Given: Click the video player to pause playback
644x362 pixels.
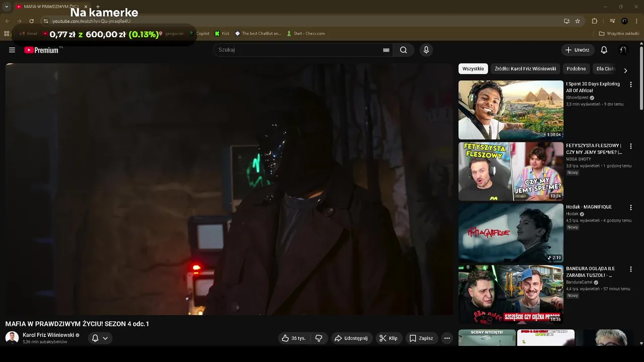Looking at the screenshot, I should [229, 189].
